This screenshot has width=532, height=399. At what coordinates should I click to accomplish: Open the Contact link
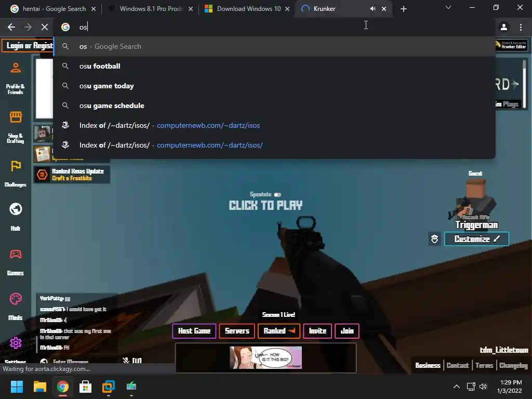click(458, 365)
